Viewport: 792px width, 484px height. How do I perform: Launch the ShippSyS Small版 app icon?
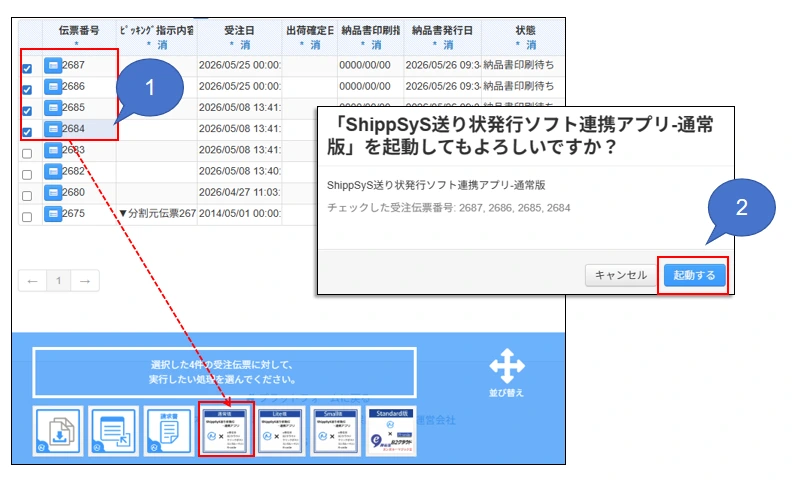point(335,431)
